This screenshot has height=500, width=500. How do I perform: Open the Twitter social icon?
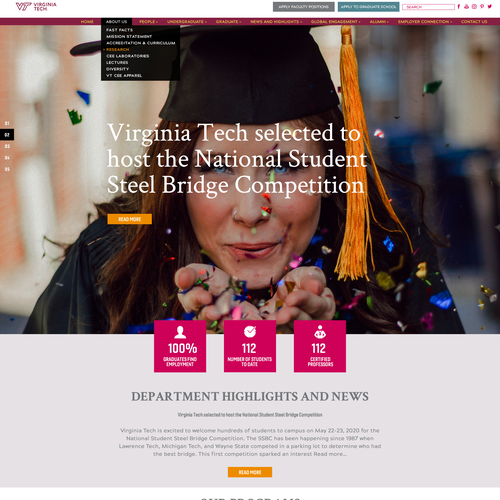pyautogui.click(x=490, y=6)
